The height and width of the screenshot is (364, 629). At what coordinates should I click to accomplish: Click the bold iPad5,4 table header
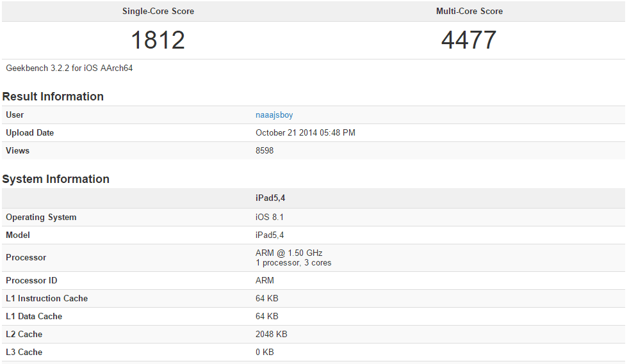(270, 198)
